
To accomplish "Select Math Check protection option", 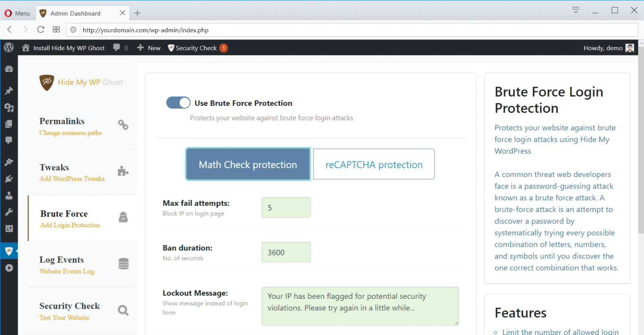I will tap(248, 164).
